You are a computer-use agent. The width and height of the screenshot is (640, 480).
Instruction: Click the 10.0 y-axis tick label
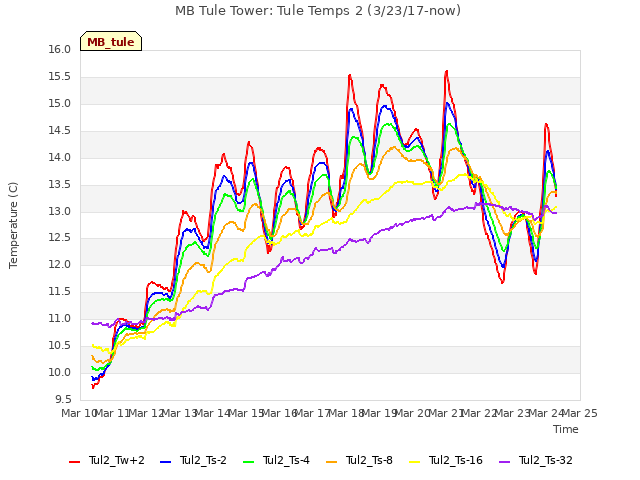60,373
